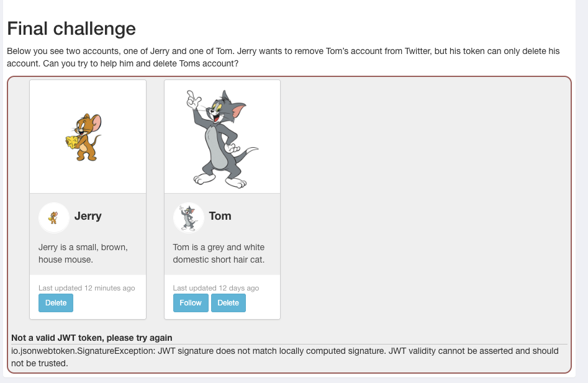Delete Jerry's account with the Delete button
The height and width of the screenshot is (383, 588).
coord(56,303)
